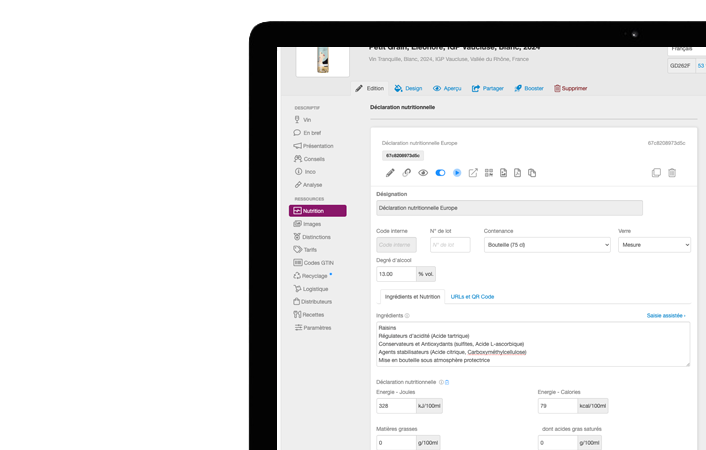Click the copy pages icon after PDF
Screen dimensions: 706x450
click(x=532, y=173)
